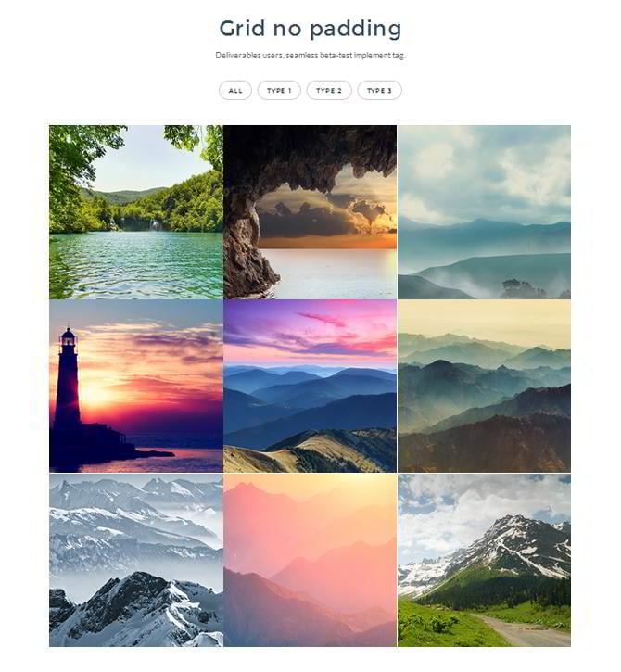The image size is (621, 672).
Task: Click the Deliverables users subtitle text
Action: pos(310,56)
